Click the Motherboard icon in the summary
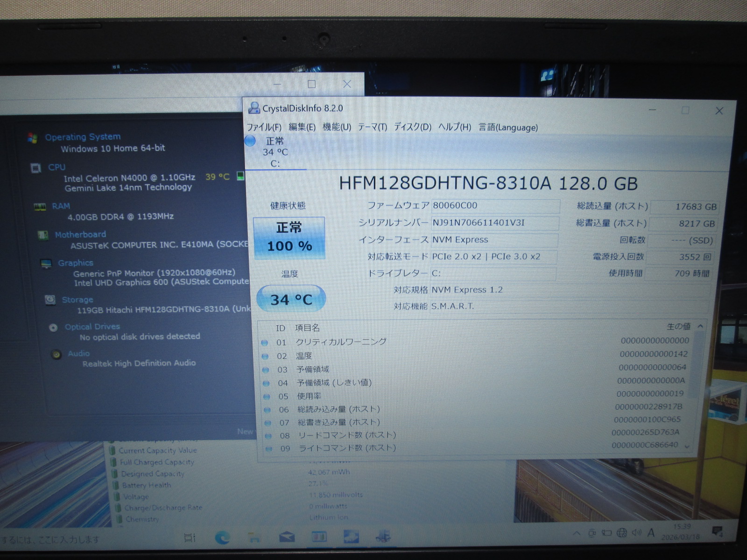 43,235
